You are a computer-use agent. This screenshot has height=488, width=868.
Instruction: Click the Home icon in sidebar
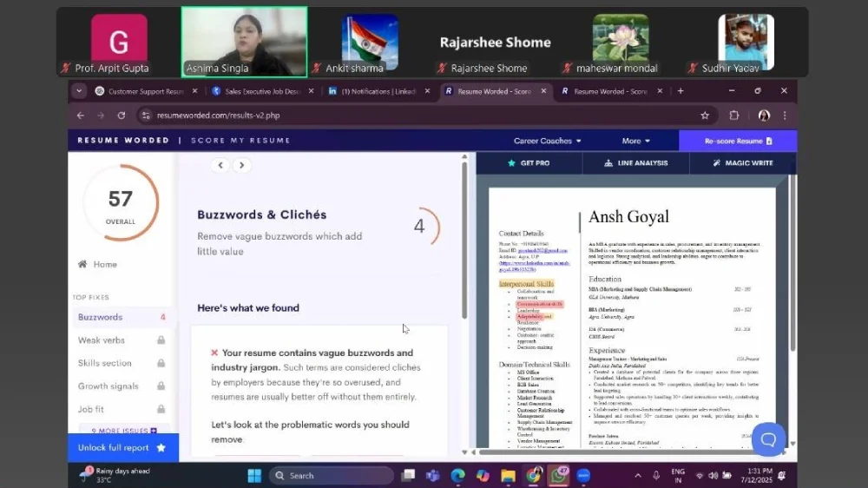coord(82,264)
